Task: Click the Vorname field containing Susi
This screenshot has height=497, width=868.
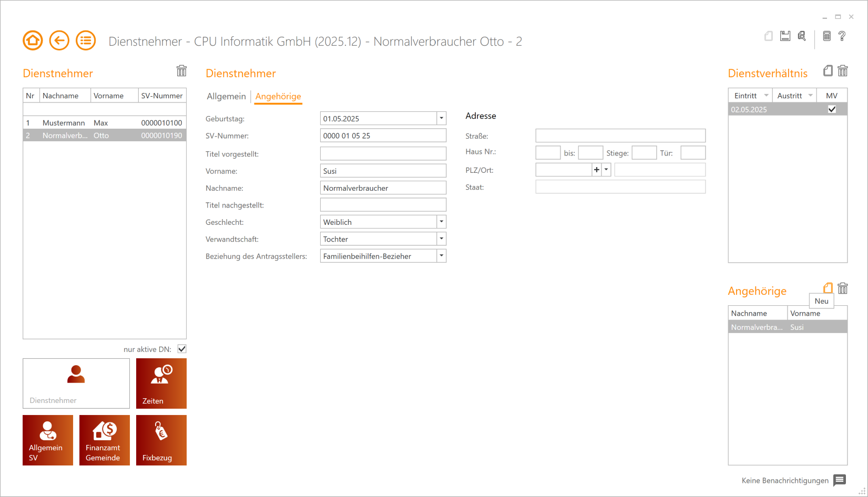Action: coord(383,171)
